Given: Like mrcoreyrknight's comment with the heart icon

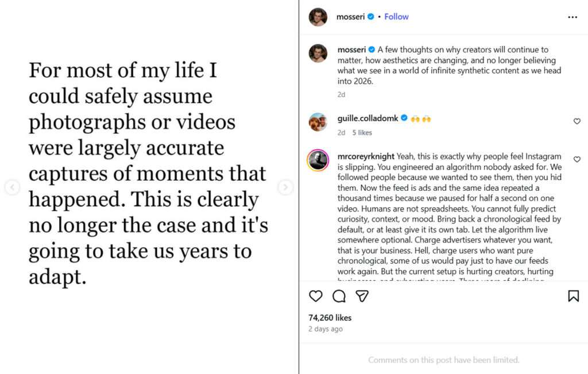Looking at the screenshot, I should pyautogui.click(x=577, y=159).
